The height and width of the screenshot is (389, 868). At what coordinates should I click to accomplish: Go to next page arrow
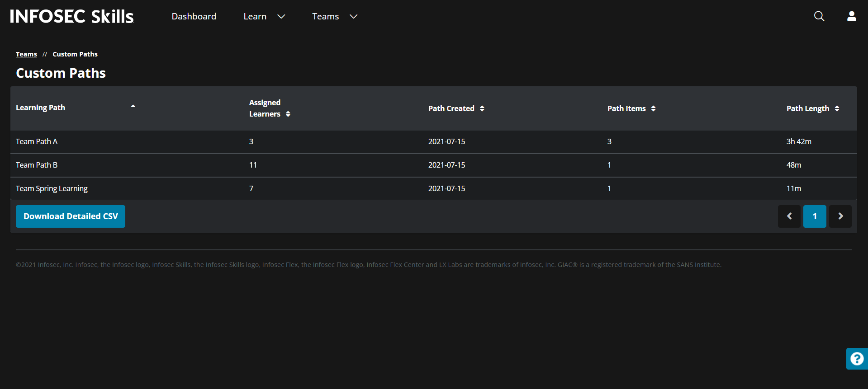coord(840,216)
